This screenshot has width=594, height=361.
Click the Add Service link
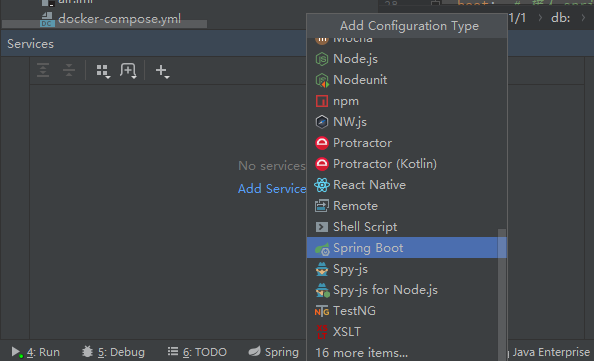pyautogui.click(x=272, y=189)
